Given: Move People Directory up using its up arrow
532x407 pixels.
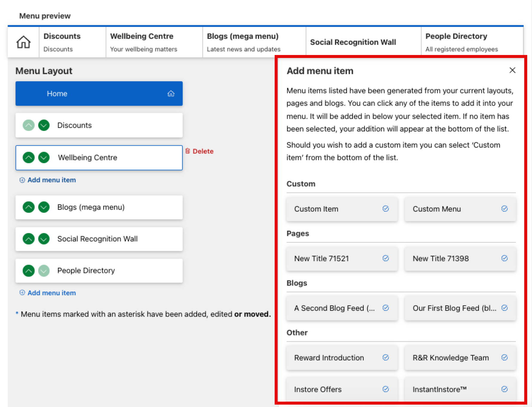Looking at the screenshot, I should [29, 270].
